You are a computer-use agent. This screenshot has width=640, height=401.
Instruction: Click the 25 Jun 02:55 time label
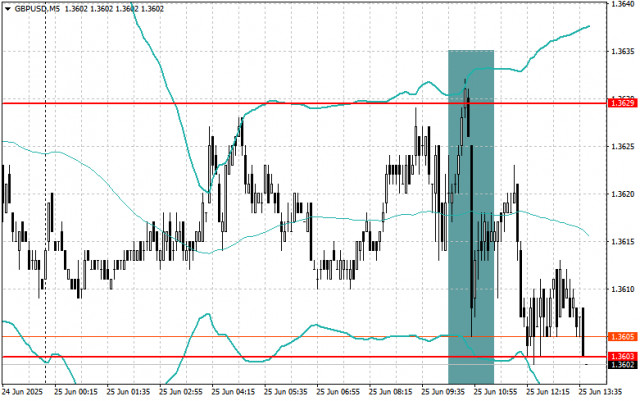[x=181, y=392]
